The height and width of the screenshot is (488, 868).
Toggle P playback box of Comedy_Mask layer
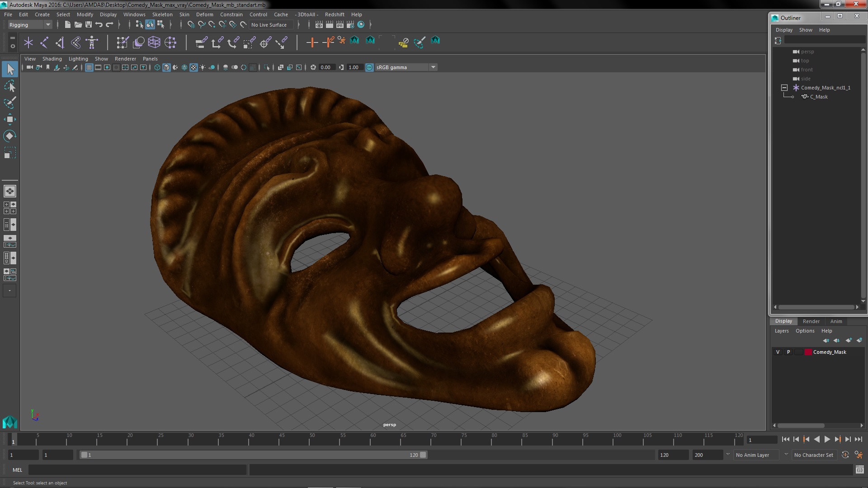point(788,352)
